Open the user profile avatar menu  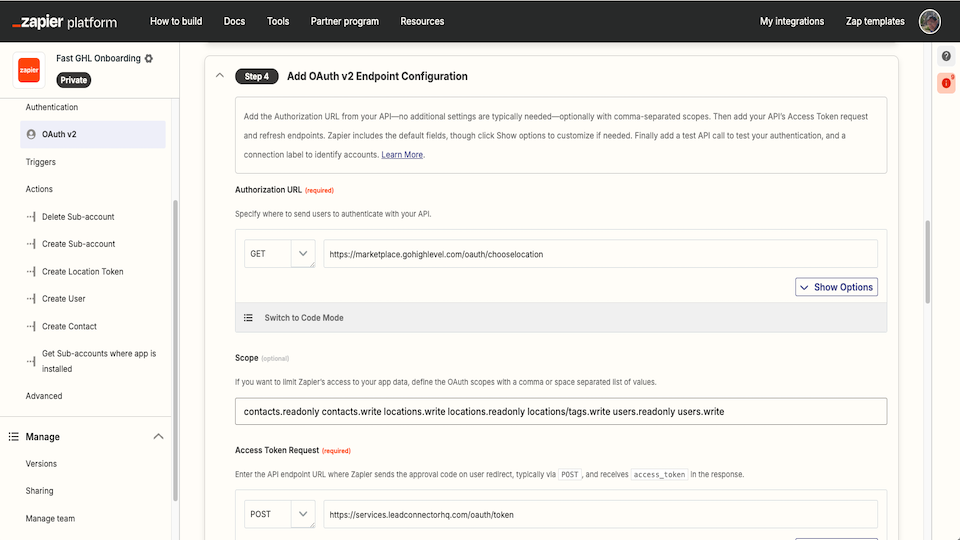[x=929, y=21]
